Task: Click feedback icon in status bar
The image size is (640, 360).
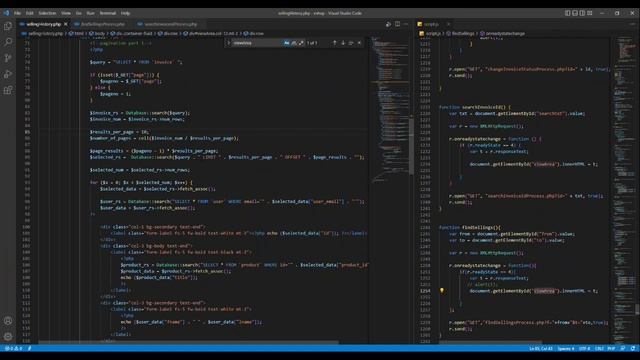Action: (623, 349)
